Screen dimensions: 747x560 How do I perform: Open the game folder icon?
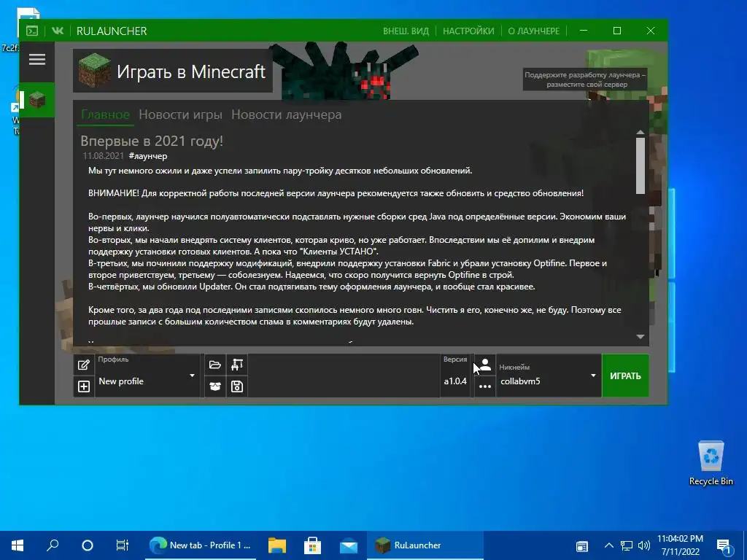click(215, 365)
